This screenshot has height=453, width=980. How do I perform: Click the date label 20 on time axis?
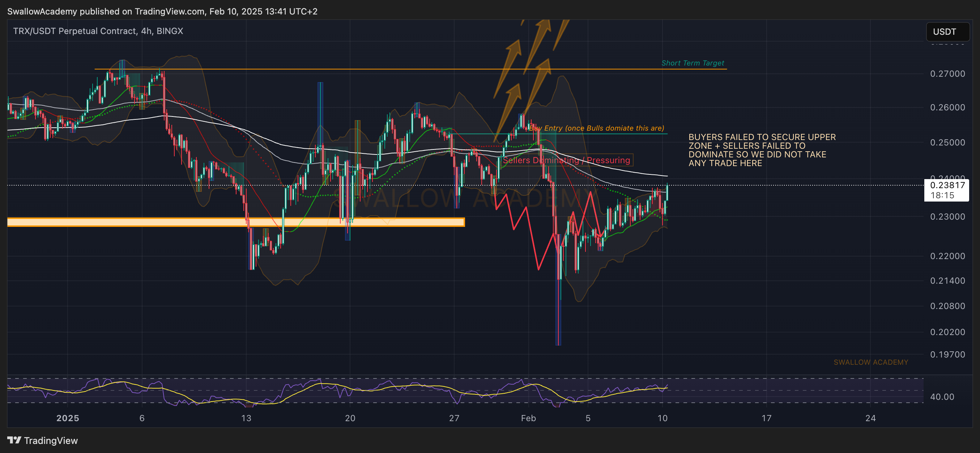(350, 418)
